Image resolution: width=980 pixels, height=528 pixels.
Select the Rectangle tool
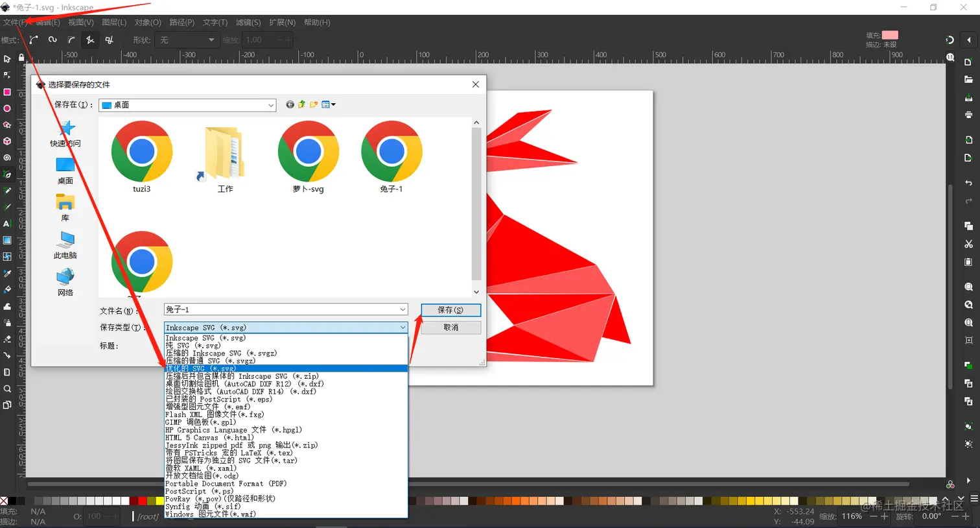click(x=7, y=92)
